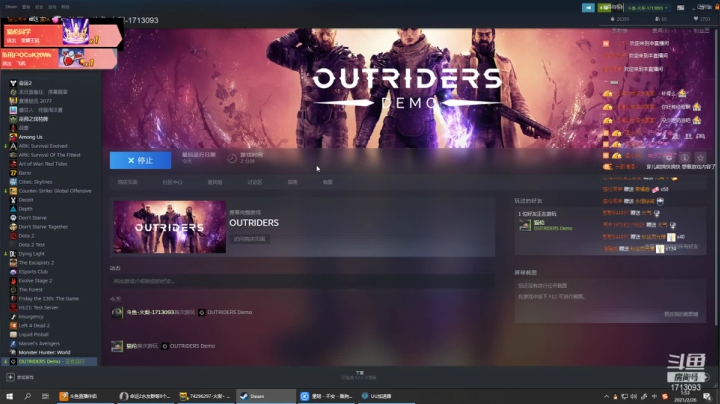Open the 客服 tab
This screenshot has height=404, width=720.
click(x=327, y=182)
